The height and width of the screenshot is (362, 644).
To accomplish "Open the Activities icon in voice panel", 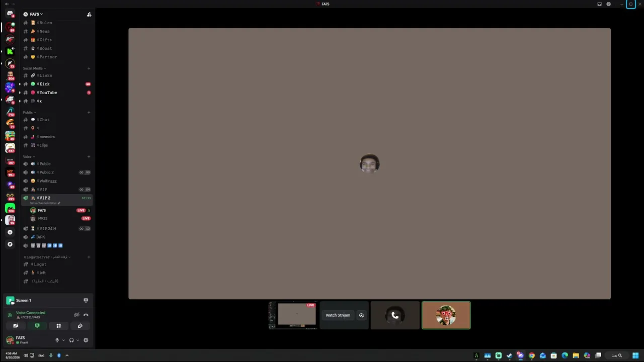I will (58, 326).
